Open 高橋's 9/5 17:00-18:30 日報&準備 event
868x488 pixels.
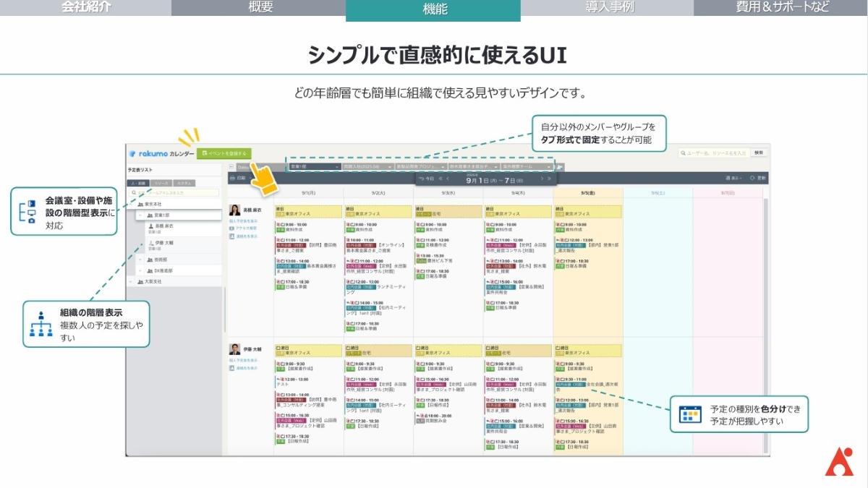[588, 265]
